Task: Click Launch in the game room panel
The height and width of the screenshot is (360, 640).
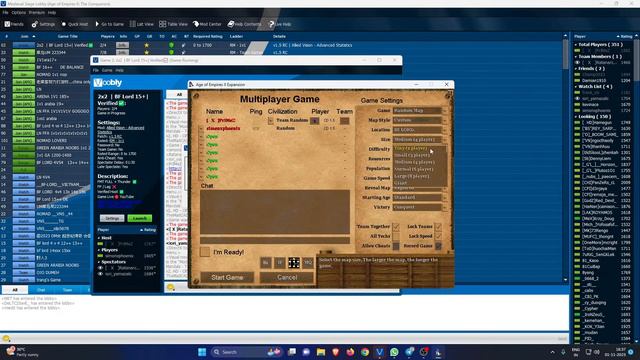Action: [x=140, y=218]
